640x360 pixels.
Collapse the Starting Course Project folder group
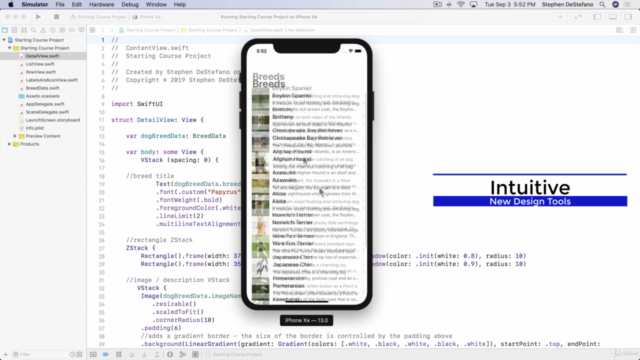click(x=10, y=48)
